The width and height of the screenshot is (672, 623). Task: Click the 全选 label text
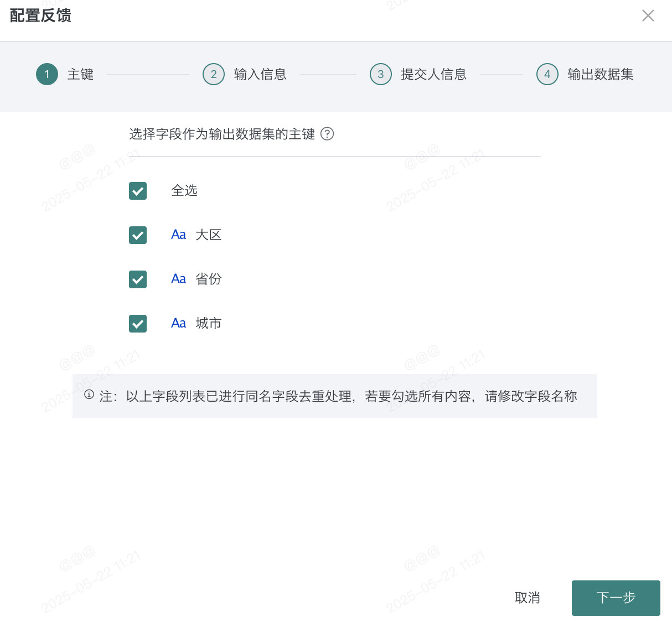[184, 190]
